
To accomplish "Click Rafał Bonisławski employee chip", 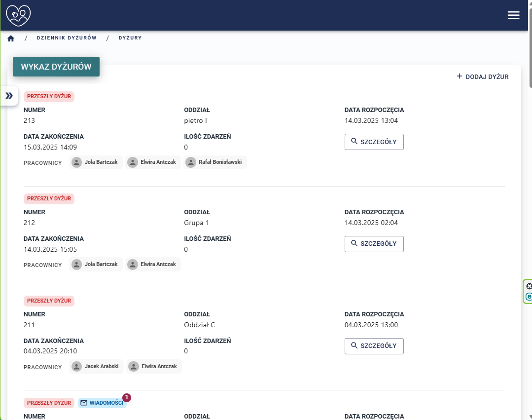I will pyautogui.click(x=215, y=162).
